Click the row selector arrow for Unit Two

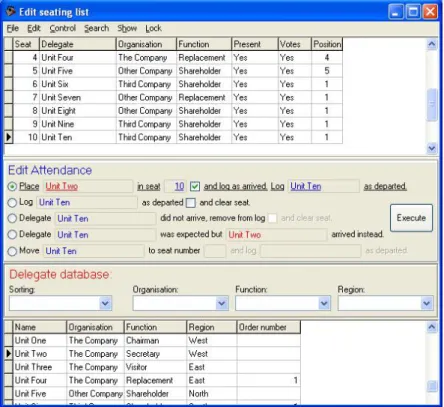coord(8,354)
